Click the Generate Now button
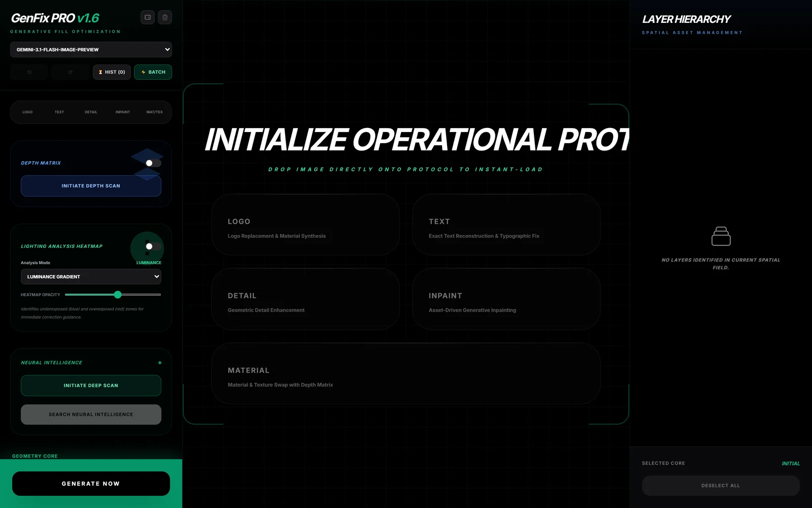 tap(91, 484)
